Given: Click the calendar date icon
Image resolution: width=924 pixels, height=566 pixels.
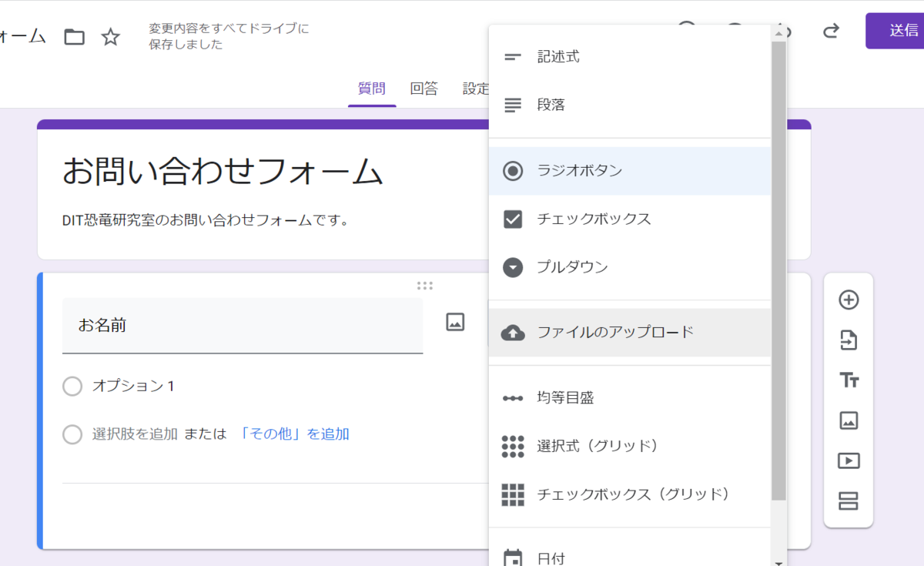Looking at the screenshot, I should [x=513, y=558].
